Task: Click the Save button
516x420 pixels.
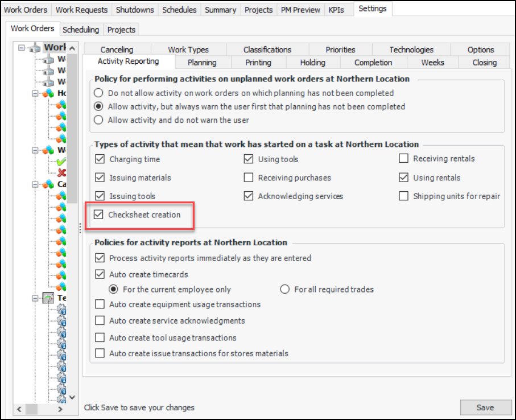Action: point(485,407)
